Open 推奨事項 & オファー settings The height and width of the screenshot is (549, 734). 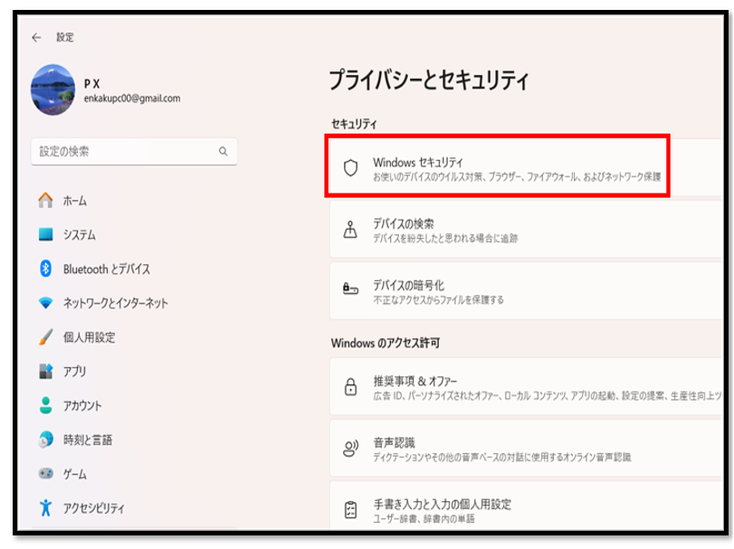tap(527, 387)
